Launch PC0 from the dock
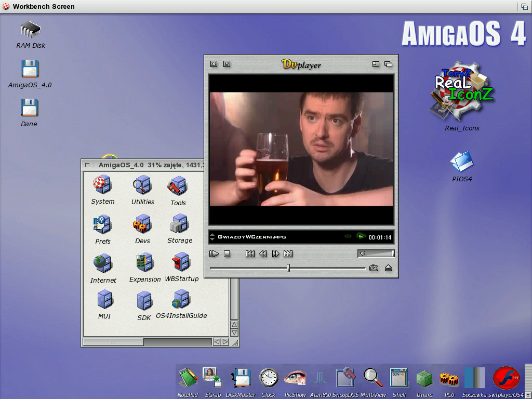This screenshot has width=532, height=399. 449,379
